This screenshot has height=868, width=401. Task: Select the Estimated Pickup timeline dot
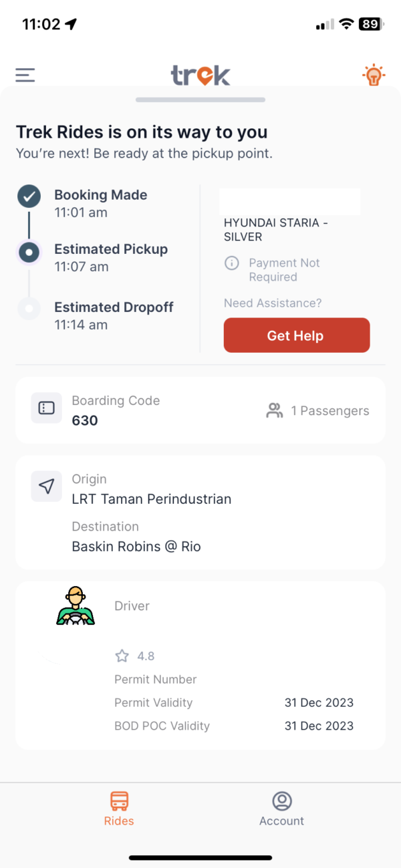28,253
